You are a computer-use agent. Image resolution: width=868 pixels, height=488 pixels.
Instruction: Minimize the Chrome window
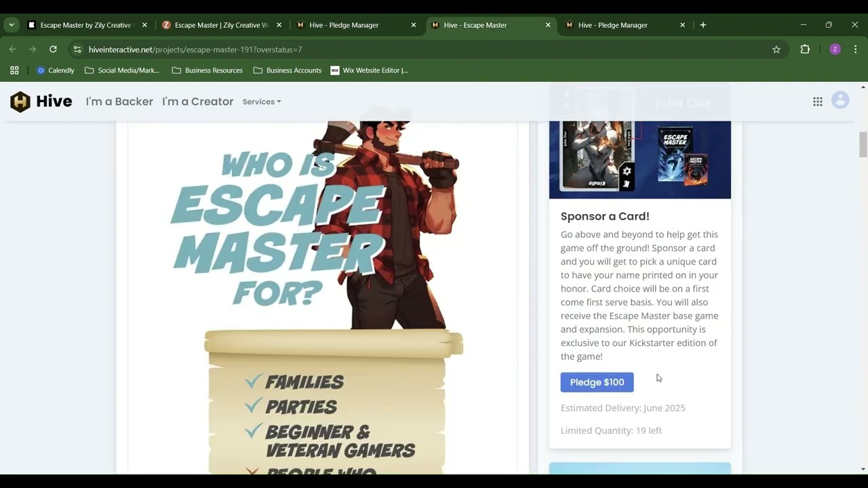point(804,25)
